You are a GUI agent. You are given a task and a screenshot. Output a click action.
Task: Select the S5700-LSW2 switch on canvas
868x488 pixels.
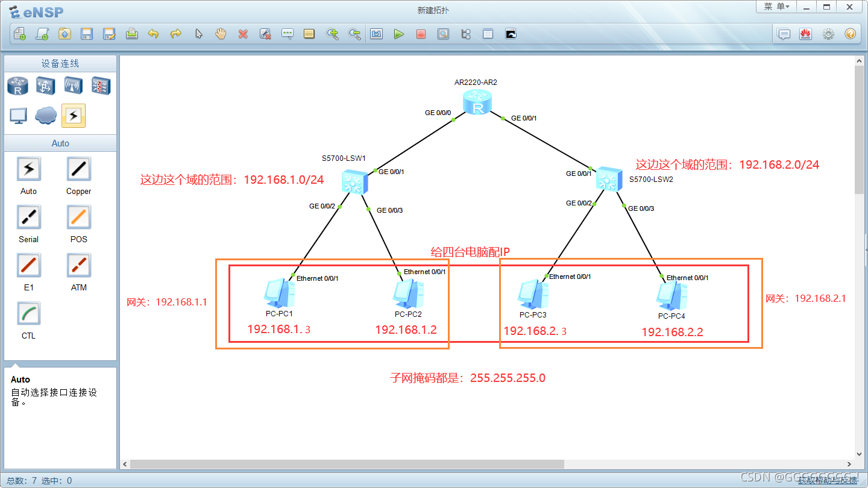pyautogui.click(x=609, y=179)
